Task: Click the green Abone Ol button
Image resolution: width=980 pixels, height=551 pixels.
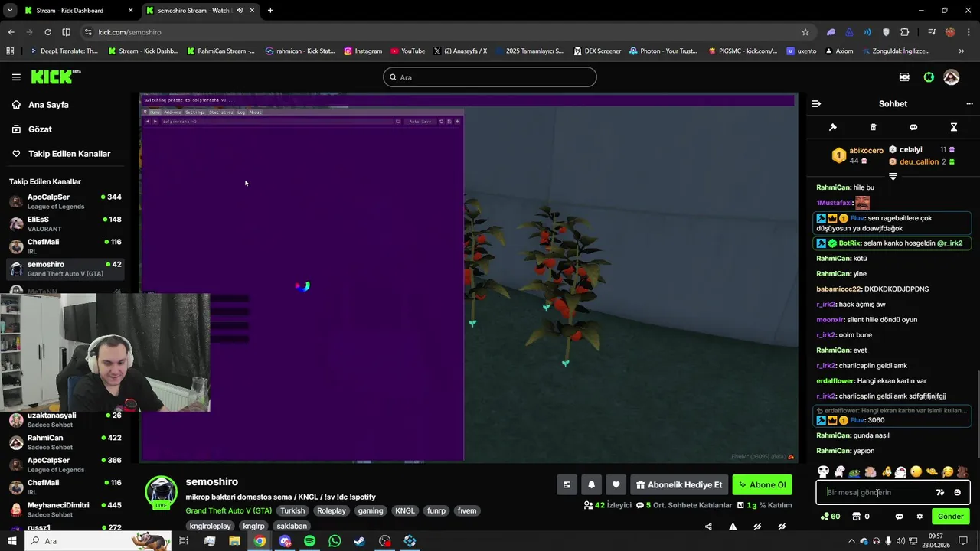Action: click(762, 484)
